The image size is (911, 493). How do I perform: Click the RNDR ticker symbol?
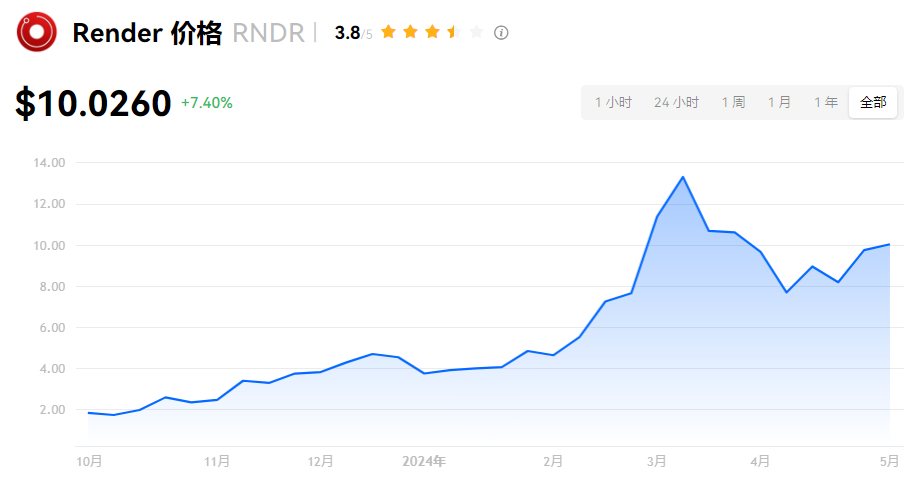[267, 33]
